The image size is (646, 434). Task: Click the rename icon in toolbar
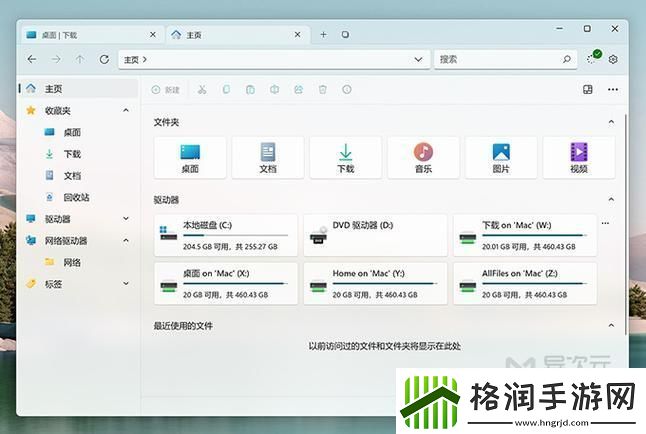(x=274, y=89)
